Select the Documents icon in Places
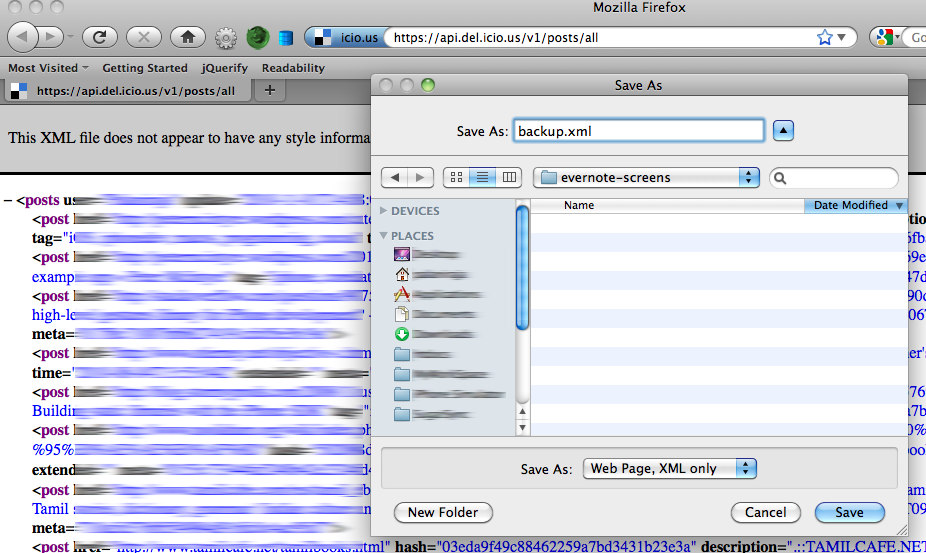926x553 pixels. tap(402, 314)
